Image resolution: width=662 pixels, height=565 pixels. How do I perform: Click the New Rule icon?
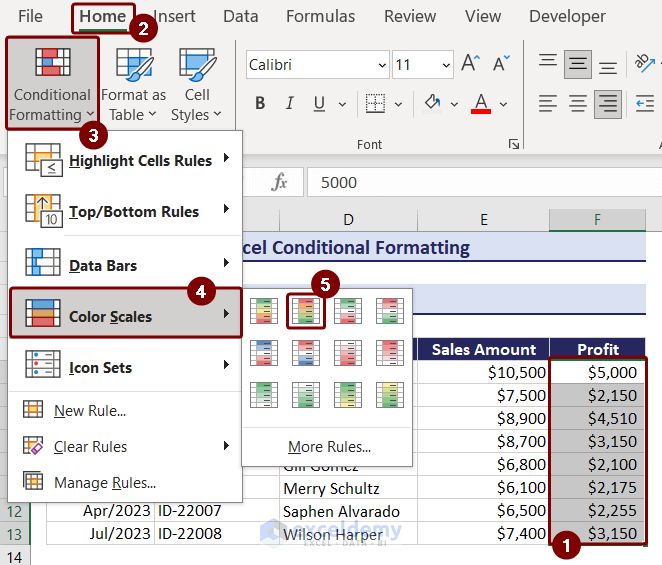point(33,409)
